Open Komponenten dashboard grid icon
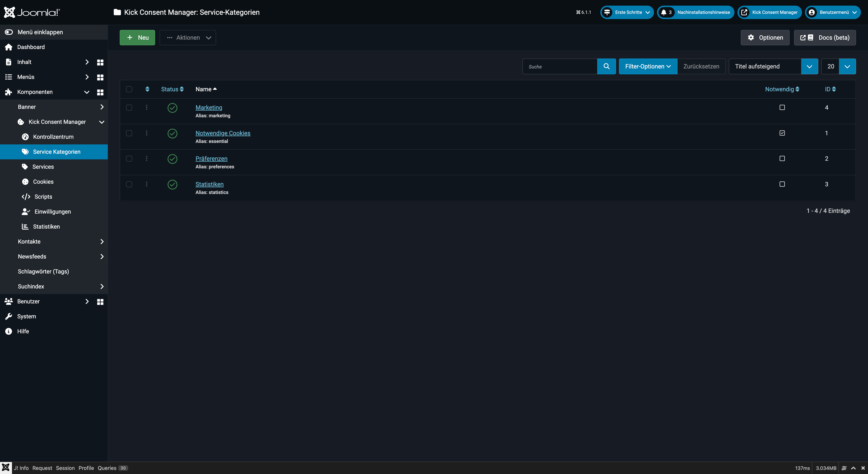The image size is (868, 474). 100,92
